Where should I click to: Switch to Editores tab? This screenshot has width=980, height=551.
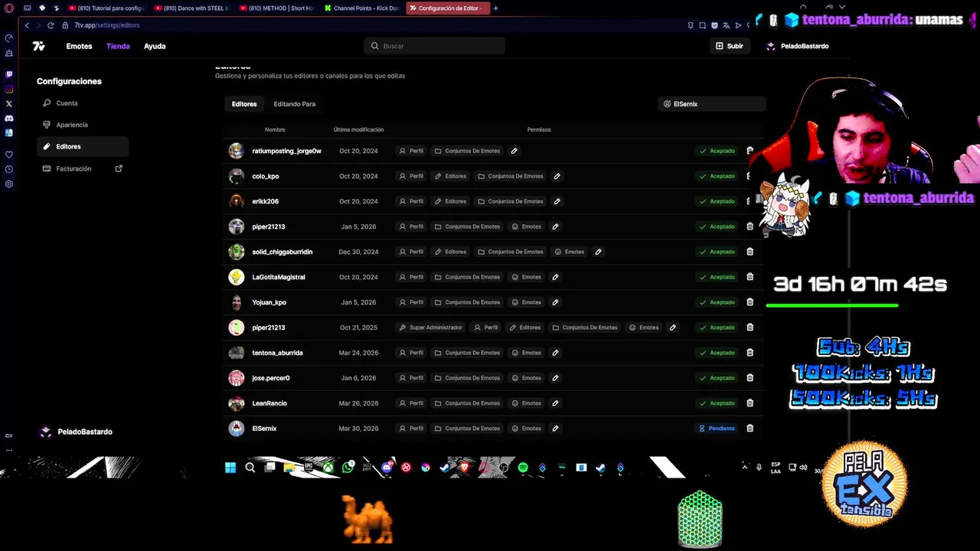[x=244, y=104]
